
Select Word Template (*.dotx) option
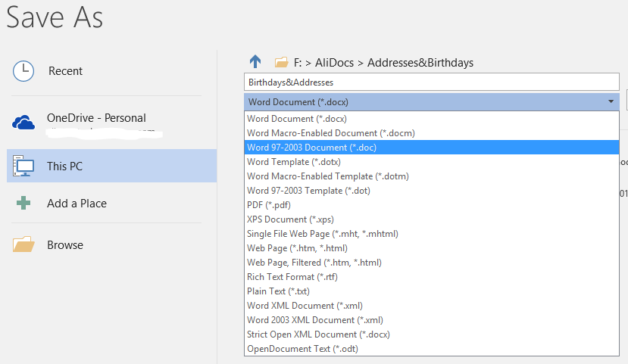pyautogui.click(x=432, y=162)
